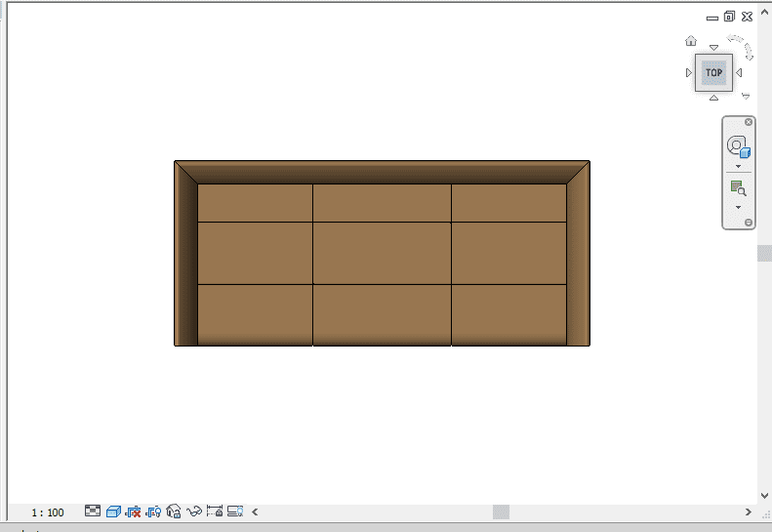The image size is (772, 532).
Task: Close the navigation bar with its X
Action: click(749, 122)
